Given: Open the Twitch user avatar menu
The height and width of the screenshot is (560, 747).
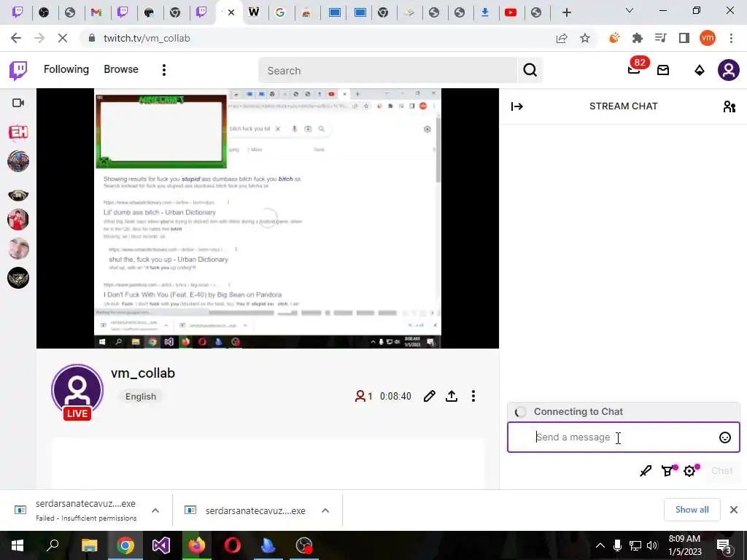Looking at the screenshot, I should [x=729, y=70].
